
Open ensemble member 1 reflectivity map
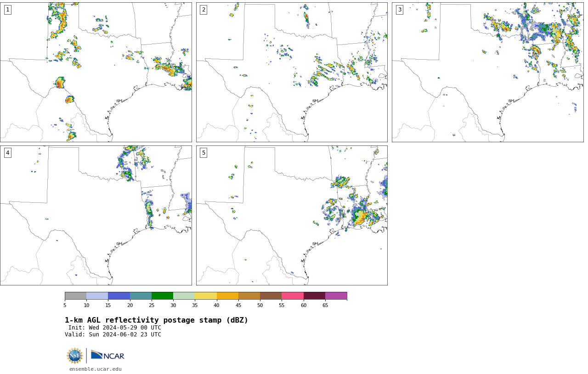96,72
